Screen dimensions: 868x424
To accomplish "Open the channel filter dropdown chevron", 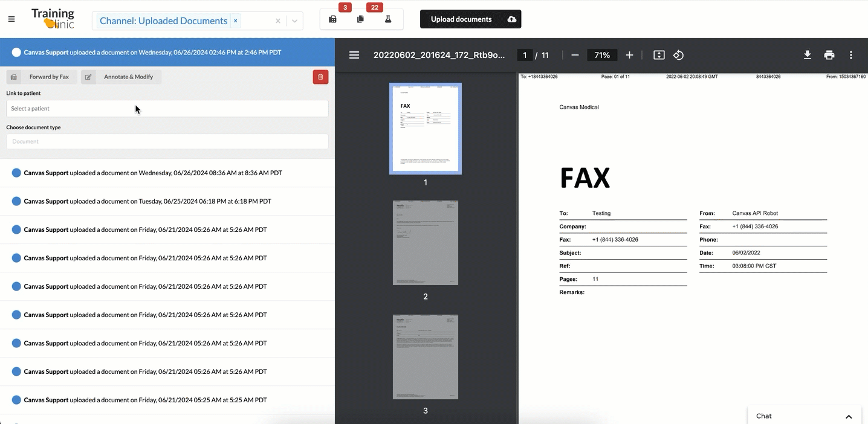I will (x=294, y=20).
